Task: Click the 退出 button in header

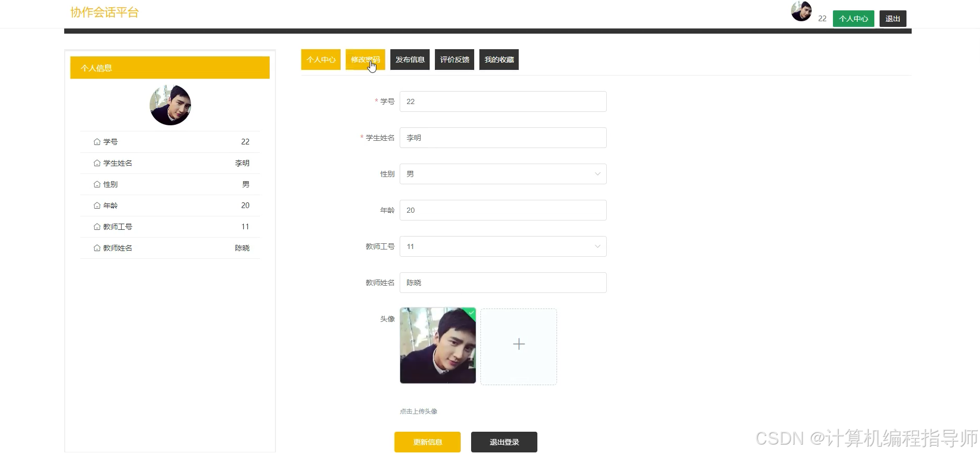Action: pos(893,19)
